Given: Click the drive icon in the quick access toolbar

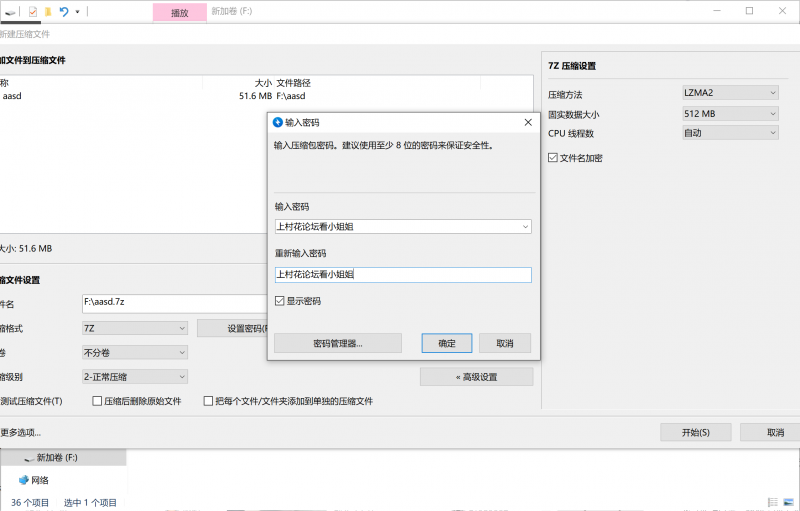Looking at the screenshot, I should [8, 12].
